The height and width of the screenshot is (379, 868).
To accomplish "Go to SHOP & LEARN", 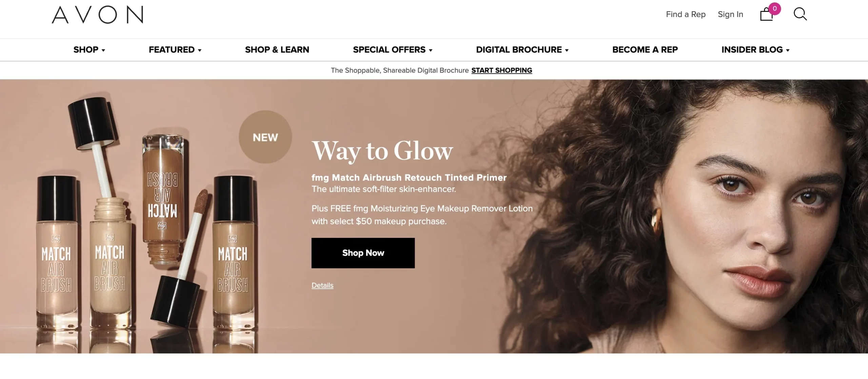I will (277, 50).
